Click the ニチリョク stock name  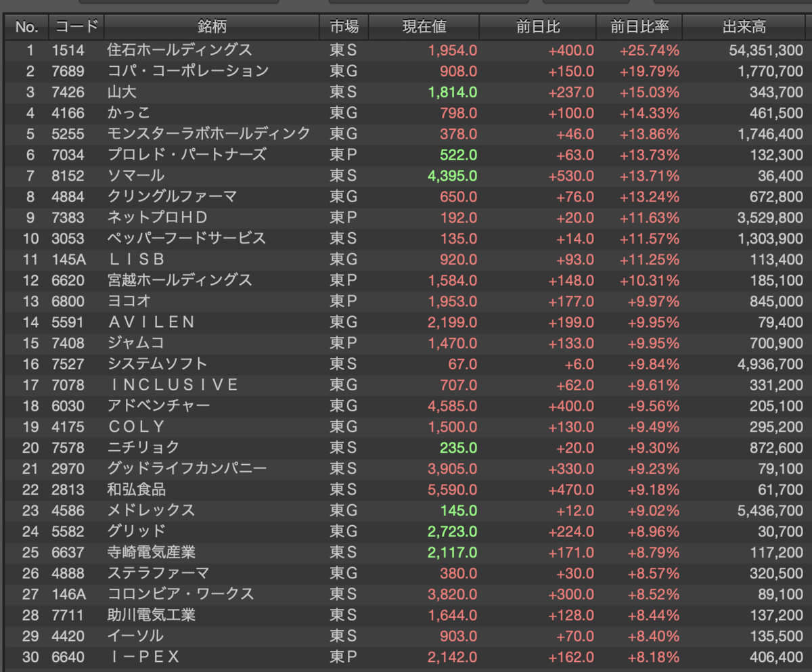click(143, 448)
